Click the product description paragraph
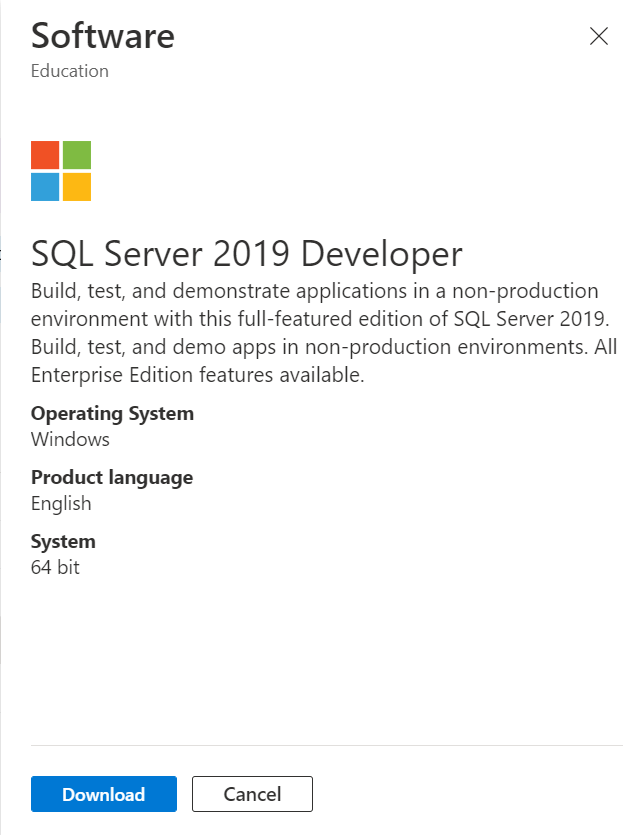Image resolution: width=642 pixels, height=835 pixels. click(323, 333)
